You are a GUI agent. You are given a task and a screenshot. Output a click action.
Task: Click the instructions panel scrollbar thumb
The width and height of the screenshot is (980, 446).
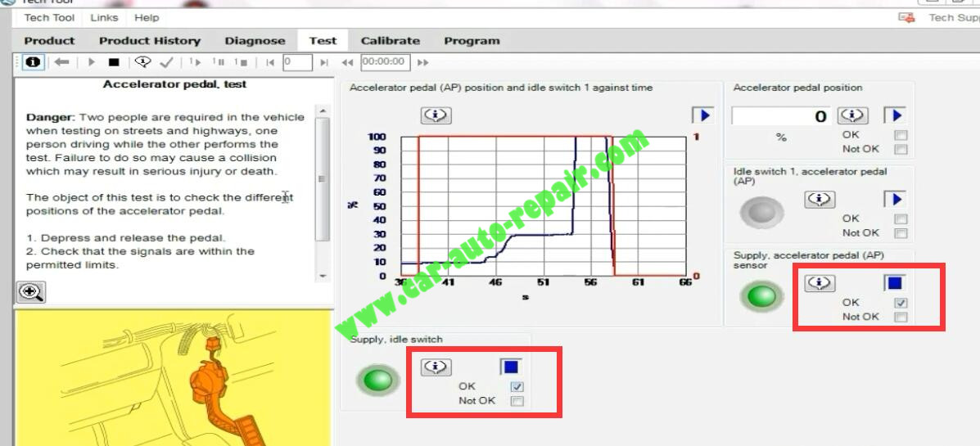(x=322, y=179)
